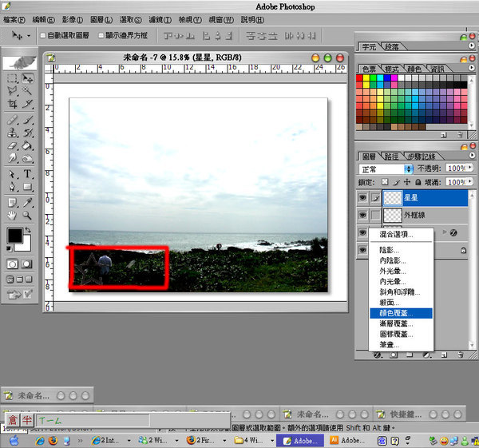Select the Zoom tool
The height and width of the screenshot is (448, 479).
coord(27,216)
